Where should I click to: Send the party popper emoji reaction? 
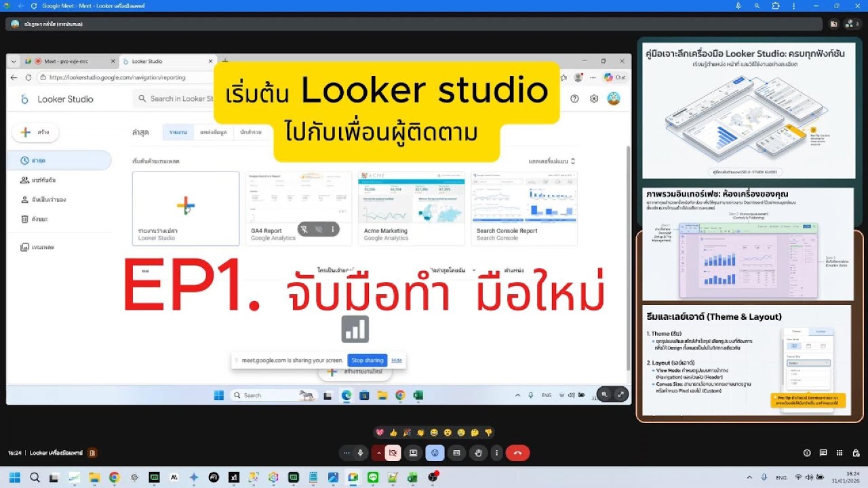407,432
